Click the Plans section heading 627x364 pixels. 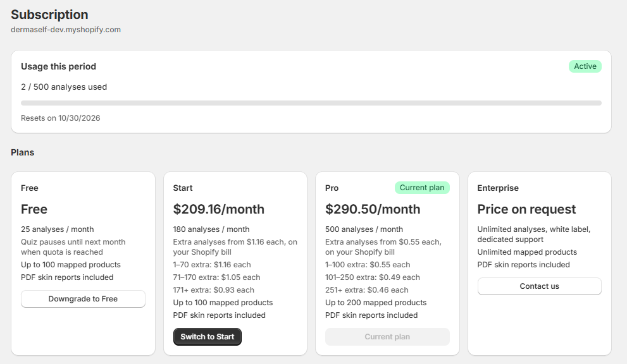[x=22, y=153]
